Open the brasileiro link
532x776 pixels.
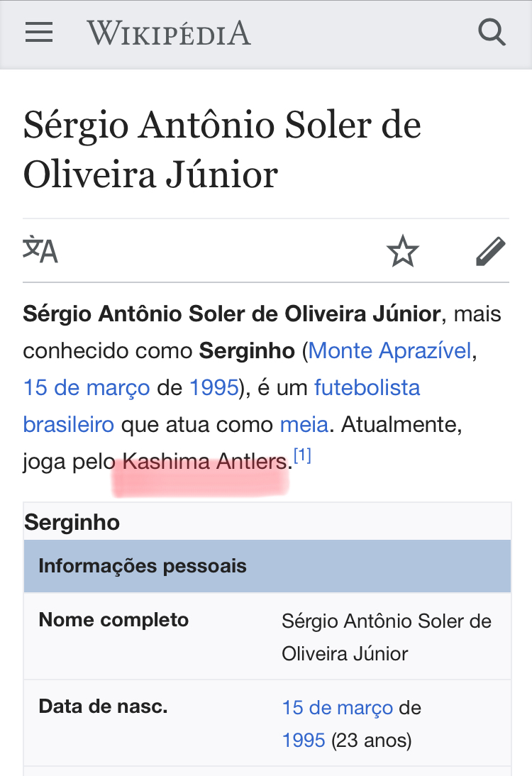click(68, 424)
